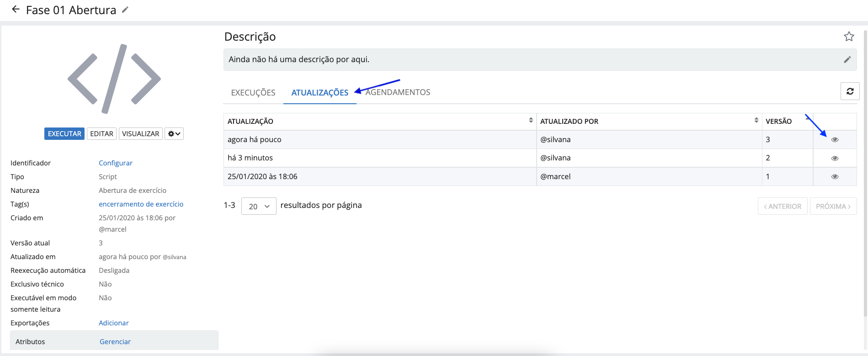Click the large script code icon
The height and width of the screenshot is (356, 868).
click(x=114, y=79)
